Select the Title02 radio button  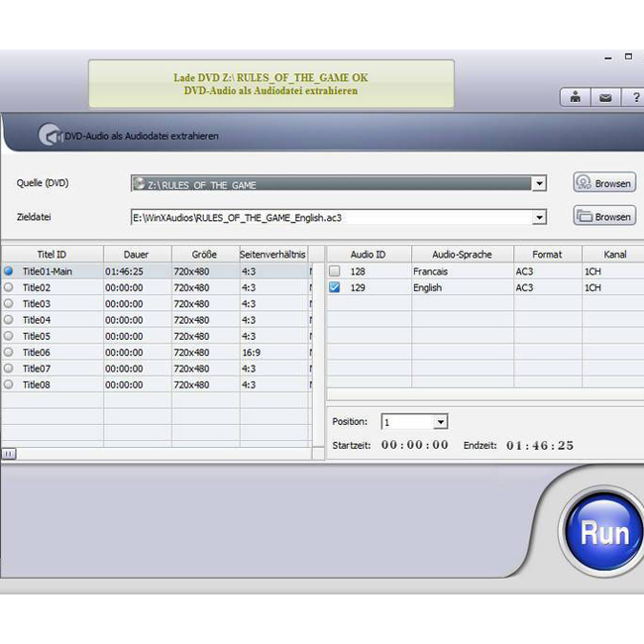coord(9,287)
